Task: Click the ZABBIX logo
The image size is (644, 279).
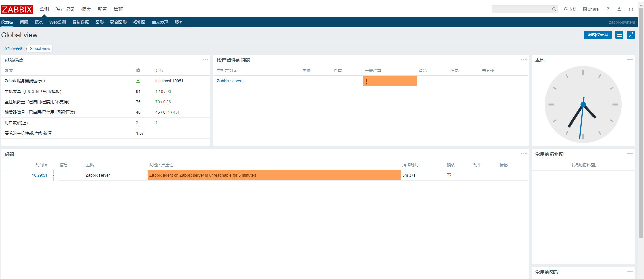Action: click(17, 9)
